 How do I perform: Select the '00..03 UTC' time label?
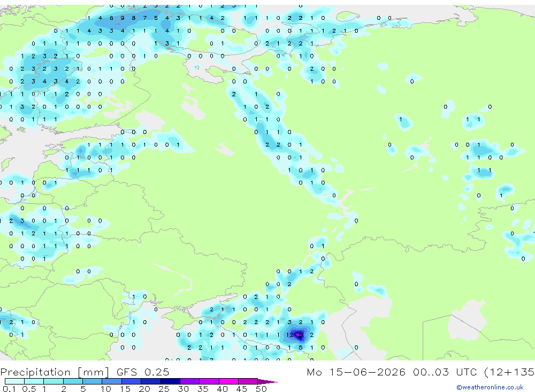point(446,372)
